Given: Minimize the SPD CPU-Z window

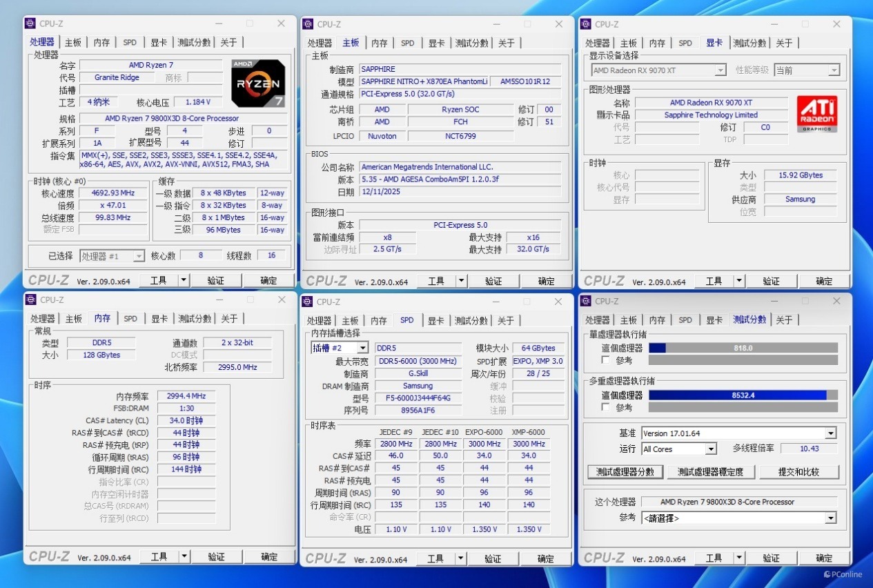Looking at the screenshot, I should 495,302.
